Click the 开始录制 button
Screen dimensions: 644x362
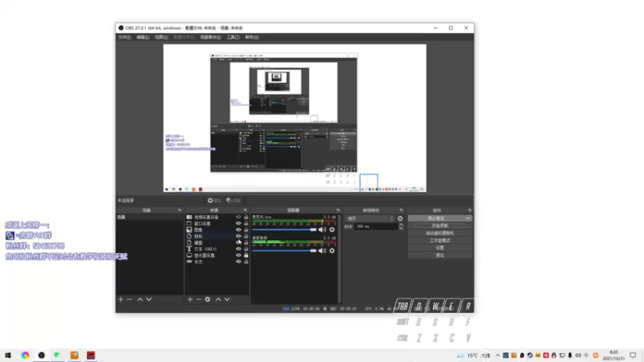click(440, 226)
